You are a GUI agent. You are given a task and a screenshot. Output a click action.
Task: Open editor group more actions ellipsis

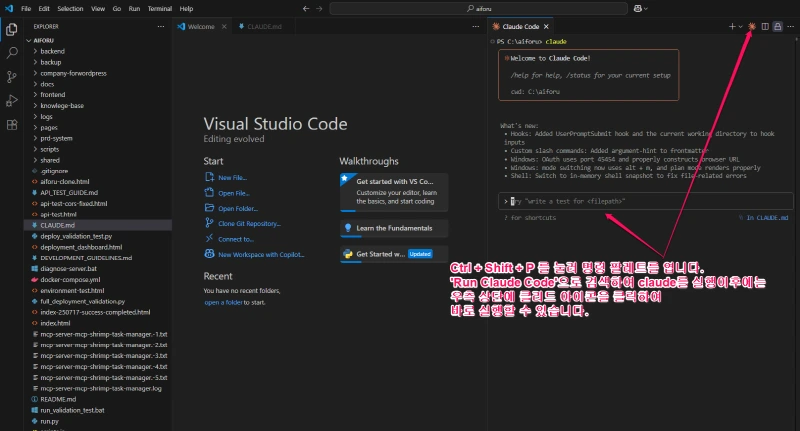pos(476,27)
